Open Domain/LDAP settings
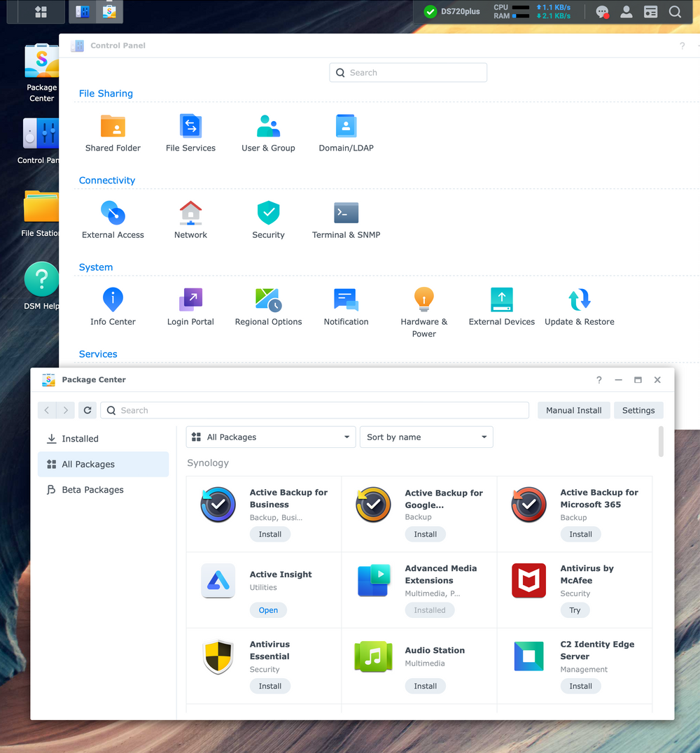This screenshot has height=753, width=700. click(346, 134)
